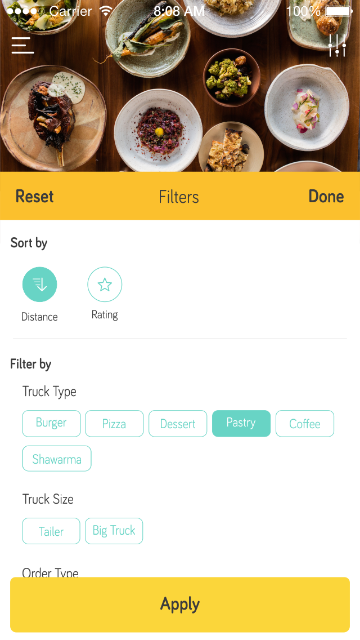Toggle the Big Truck size chip

(114, 531)
